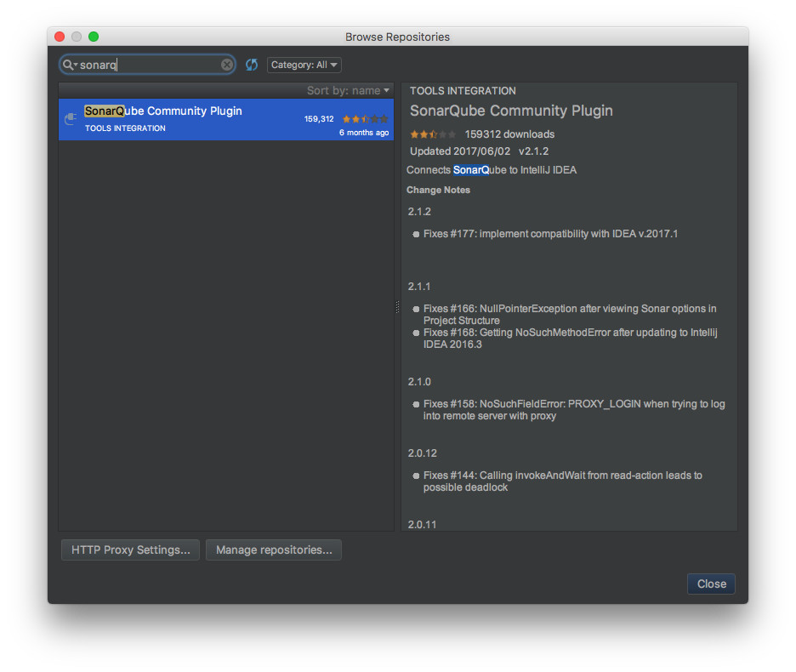Click the splitter handle between the panels
This screenshot has height=672, width=796.
397,307
